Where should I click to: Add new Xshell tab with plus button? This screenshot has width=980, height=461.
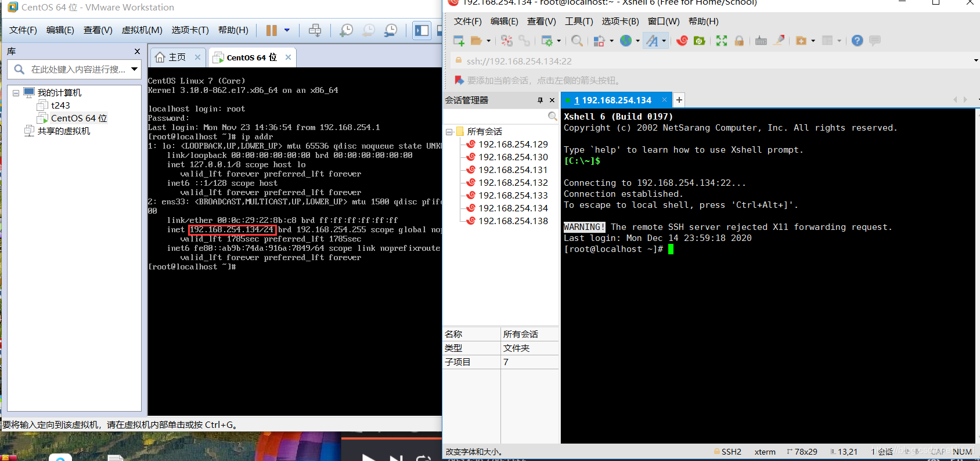(679, 100)
